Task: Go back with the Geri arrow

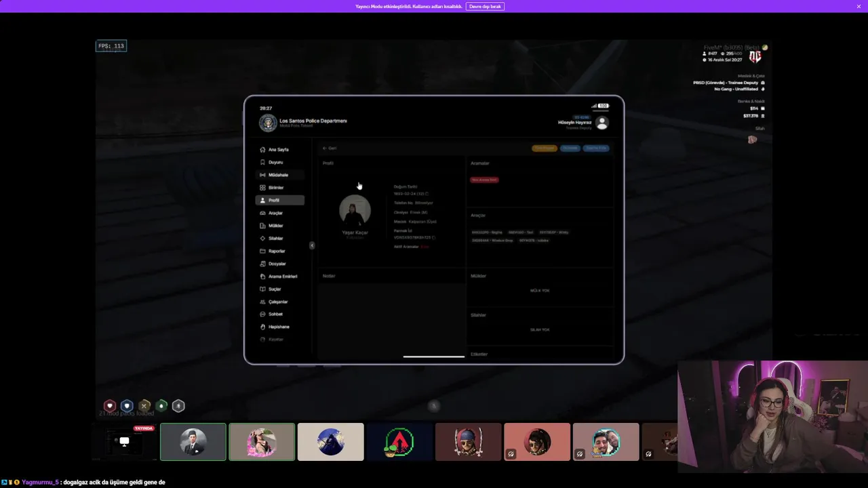Action: tap(330, 148)
